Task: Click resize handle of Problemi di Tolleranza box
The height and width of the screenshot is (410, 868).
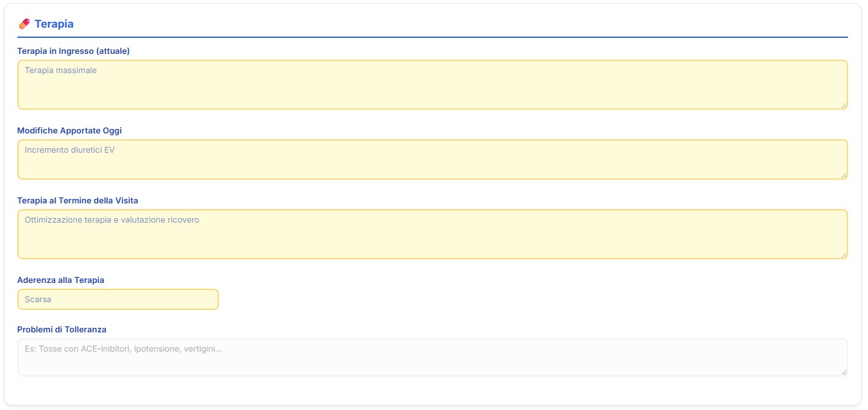Action: click(x=844, y=372)
